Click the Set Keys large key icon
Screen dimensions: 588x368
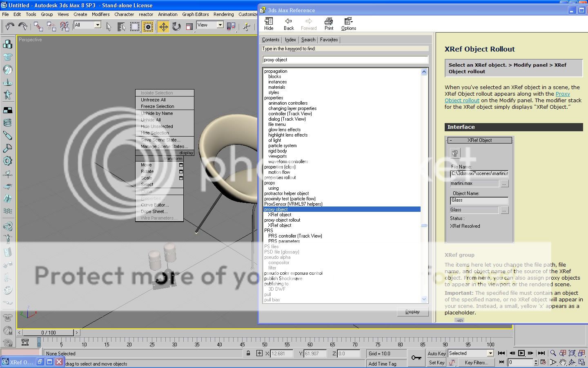tap(416, 357)
